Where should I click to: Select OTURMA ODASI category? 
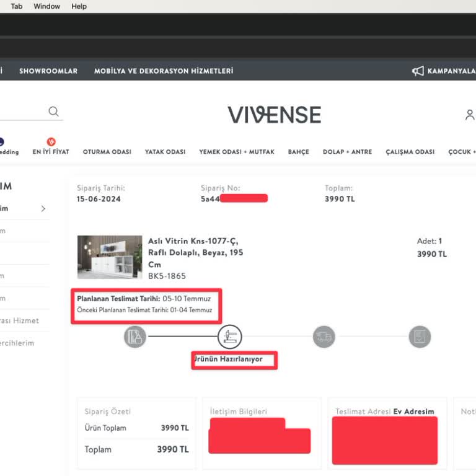click(x=107, y=152)
